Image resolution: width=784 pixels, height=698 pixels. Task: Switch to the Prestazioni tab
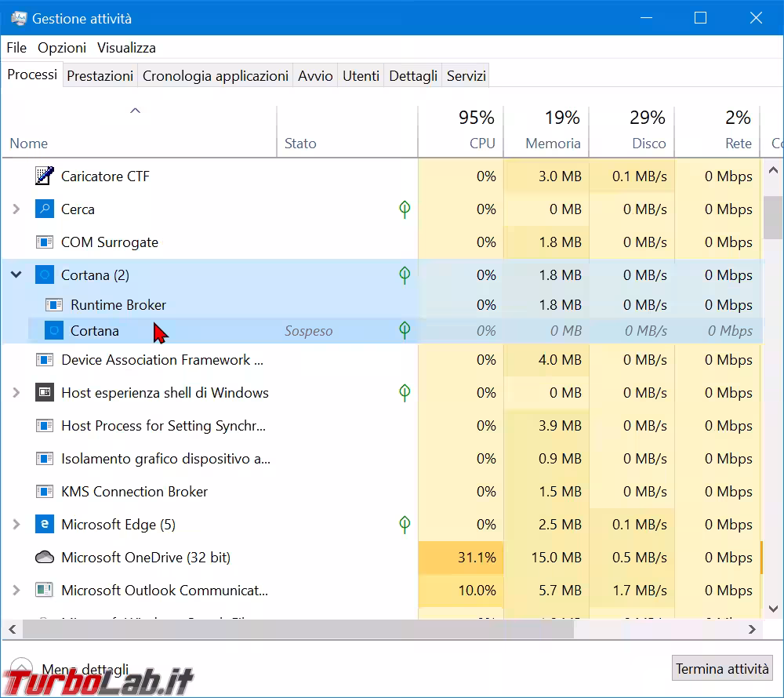[100, 76]
